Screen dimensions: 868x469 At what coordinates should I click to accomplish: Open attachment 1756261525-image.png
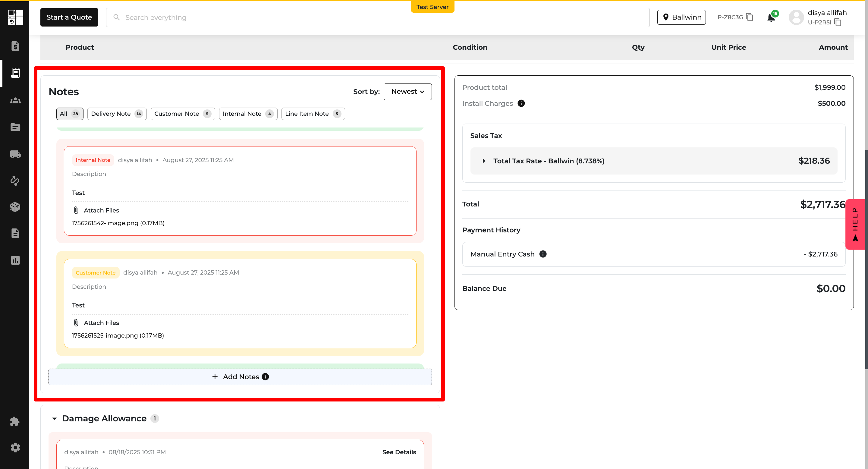pos(118,335)
